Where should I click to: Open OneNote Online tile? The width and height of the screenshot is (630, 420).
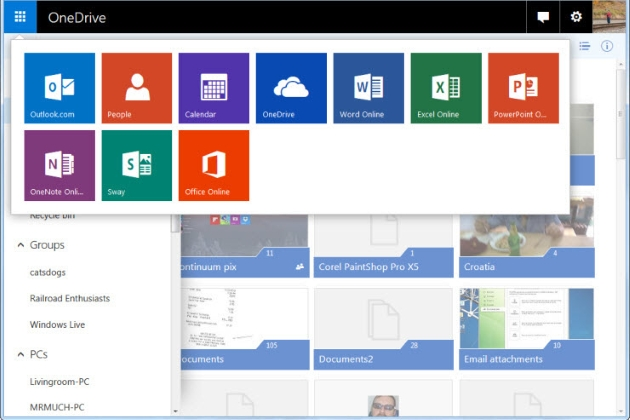pyautogui.click(x=59, y=165)
